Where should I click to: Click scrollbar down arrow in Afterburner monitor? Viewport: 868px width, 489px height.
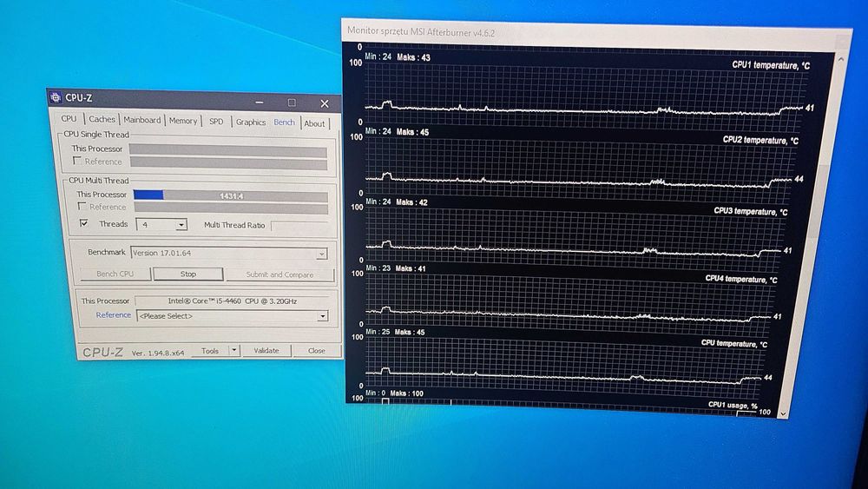click(x=783, y=413)
